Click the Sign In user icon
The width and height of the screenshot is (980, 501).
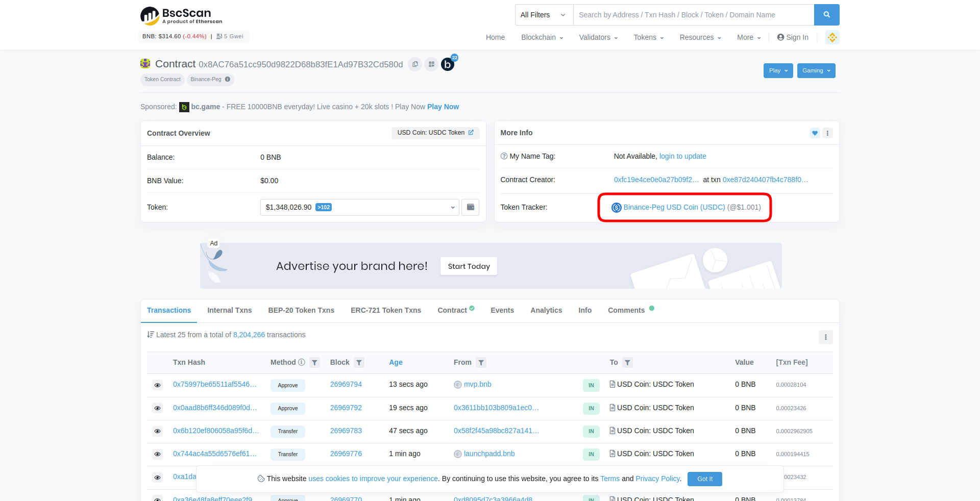pos(780,37)
